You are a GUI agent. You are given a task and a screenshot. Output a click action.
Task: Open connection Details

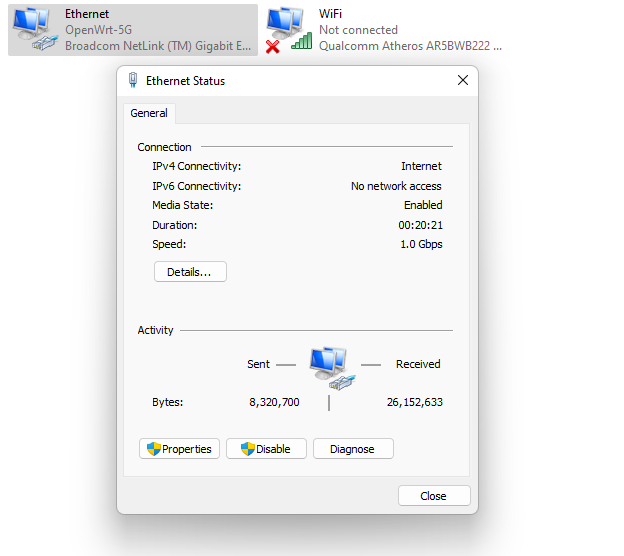(x=190, y=272)
